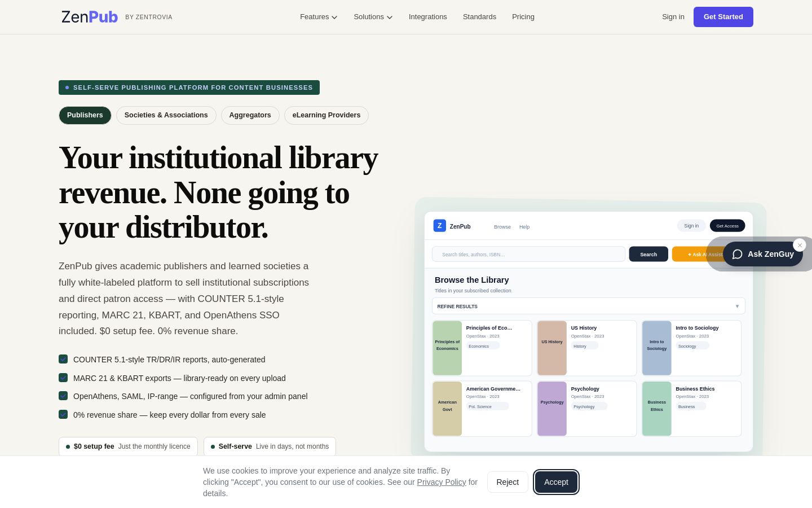Click the American Government book title
812x508 pixels.
pyautogui.click(x=493, y=389)
